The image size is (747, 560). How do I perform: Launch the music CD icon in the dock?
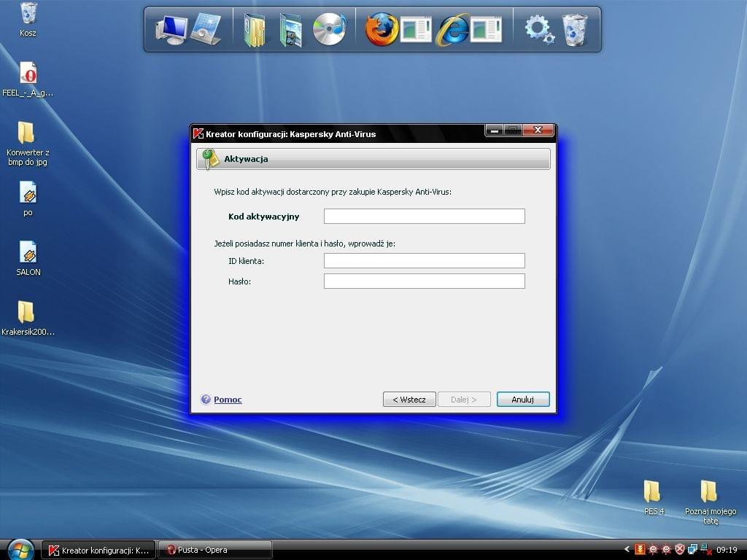(330, 29)
